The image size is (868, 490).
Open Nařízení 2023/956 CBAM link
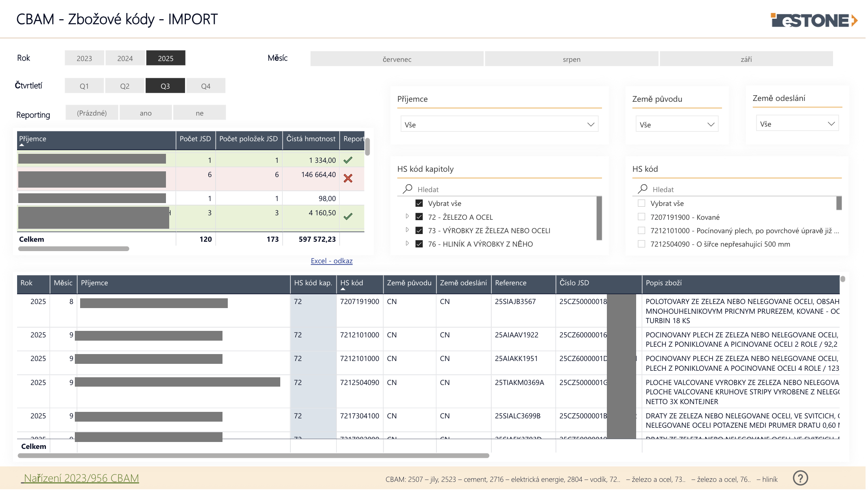[x=81, y=478]
